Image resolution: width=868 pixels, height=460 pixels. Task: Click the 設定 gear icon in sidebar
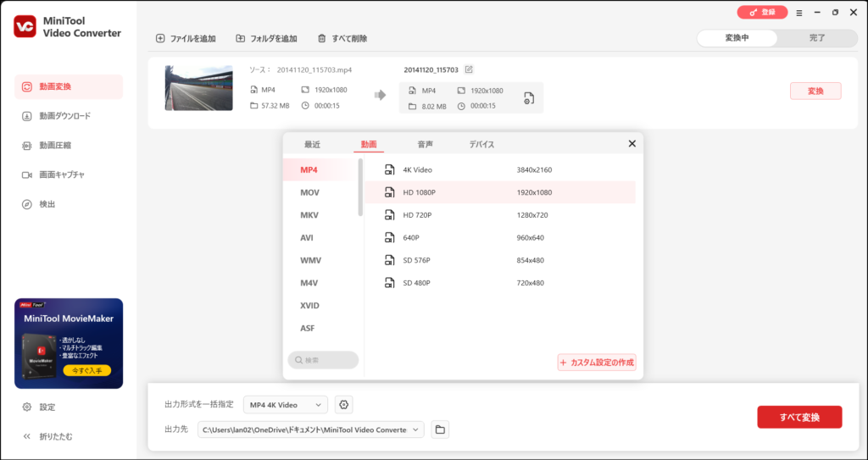26,407
